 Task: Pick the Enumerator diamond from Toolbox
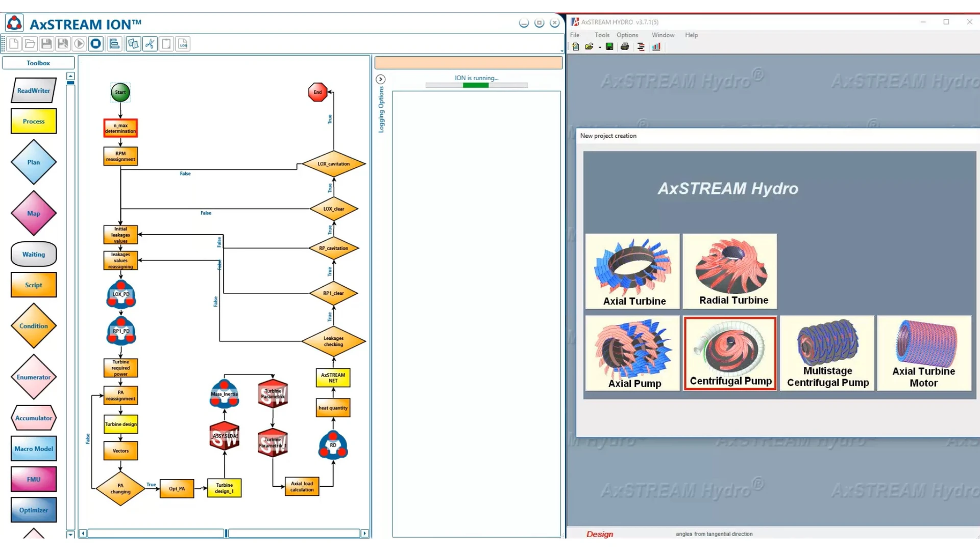coord(34,377)
